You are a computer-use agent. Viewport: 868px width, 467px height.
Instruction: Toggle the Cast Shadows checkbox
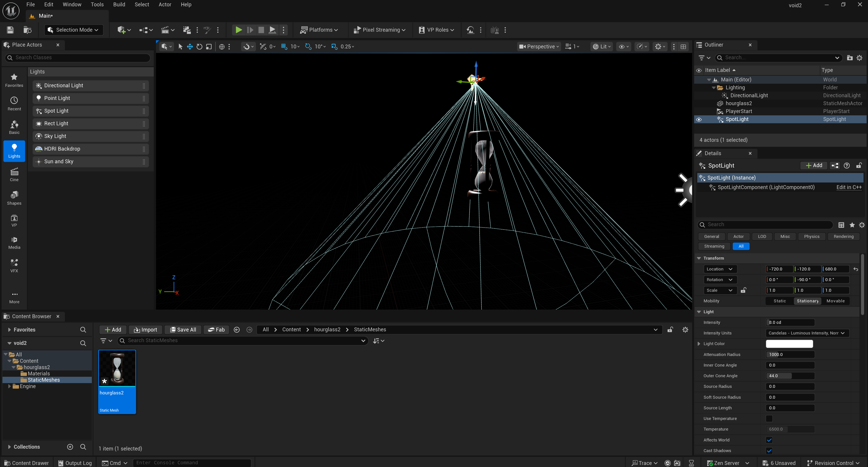tap(769, 450)
